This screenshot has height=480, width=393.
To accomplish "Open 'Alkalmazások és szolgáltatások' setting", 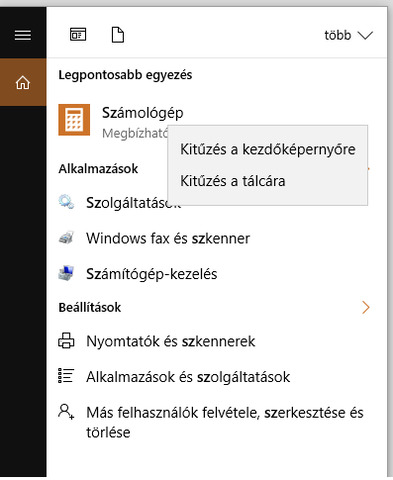I will [188, 377].
